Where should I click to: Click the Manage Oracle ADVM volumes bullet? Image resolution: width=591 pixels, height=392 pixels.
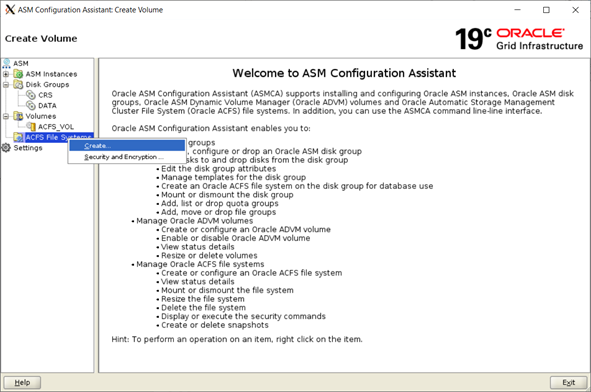click(194, 221)
